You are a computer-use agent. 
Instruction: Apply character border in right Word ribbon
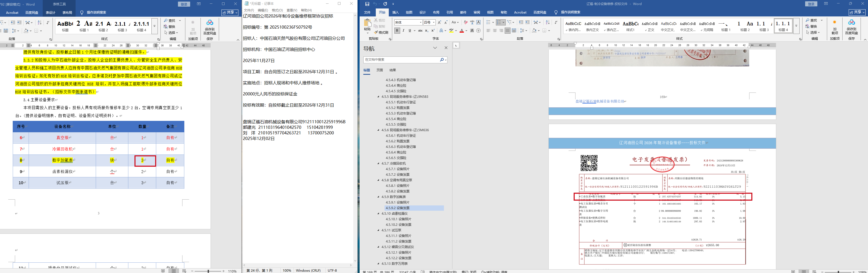pyautogui.click(x=478, y=22)
